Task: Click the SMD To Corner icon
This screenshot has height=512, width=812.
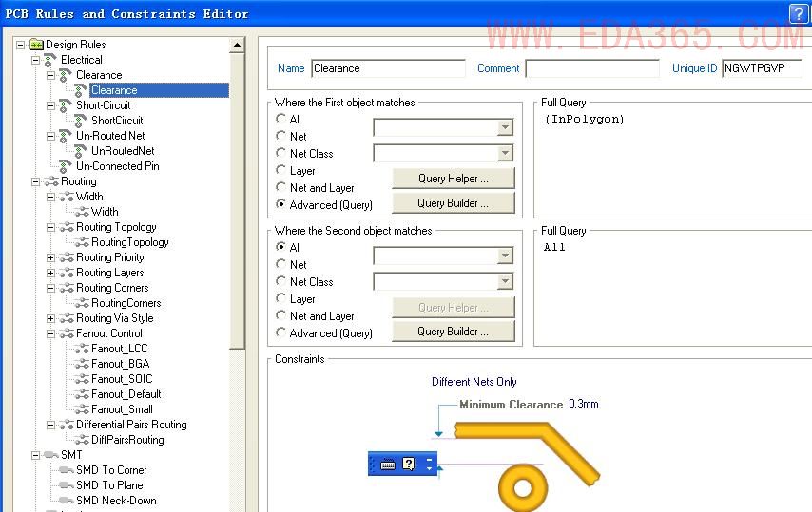Action: pyautogui.click(x=67, y=470)
